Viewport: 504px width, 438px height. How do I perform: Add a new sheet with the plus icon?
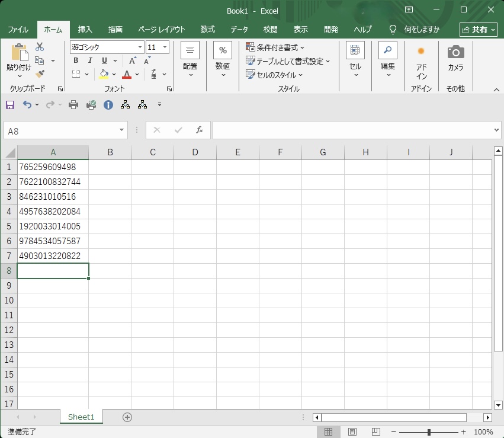coord(127,417)
